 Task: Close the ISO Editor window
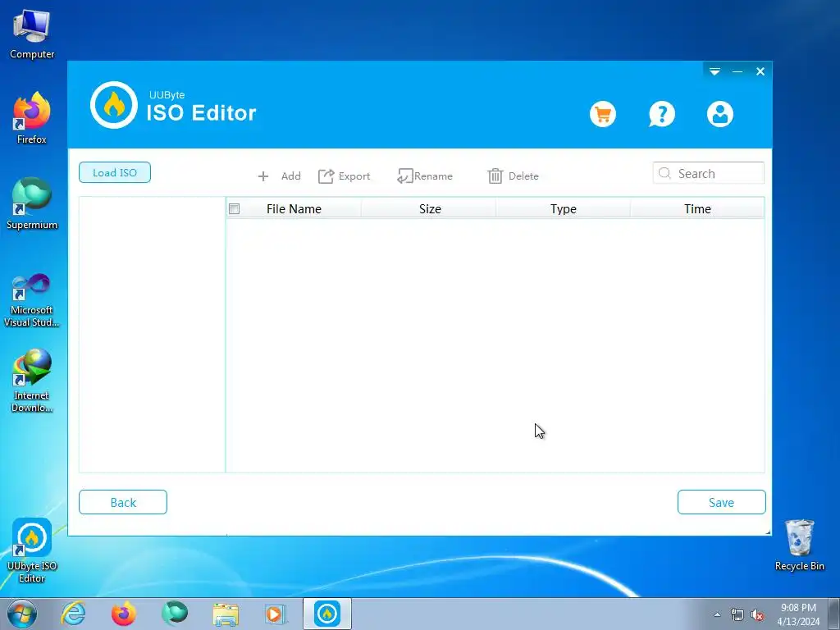pyautogui.click(x=760, y=71)
